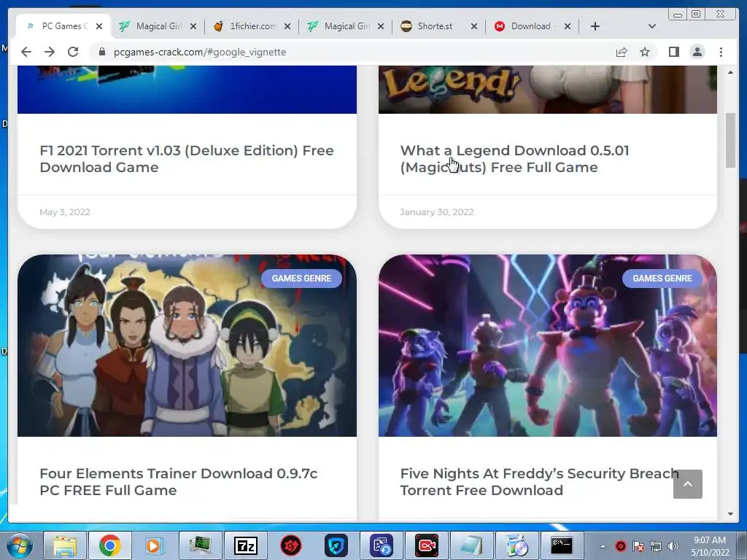
Task: Switch to the first Magical Girl tab
Action: [158, 26]
